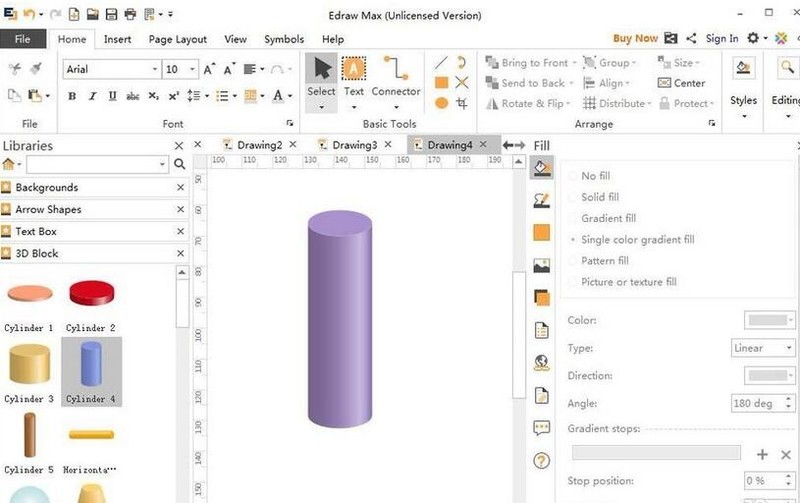Select Single color gradient fill
The height and width of the screenshot is (503, 800).
tap(632, 239)
